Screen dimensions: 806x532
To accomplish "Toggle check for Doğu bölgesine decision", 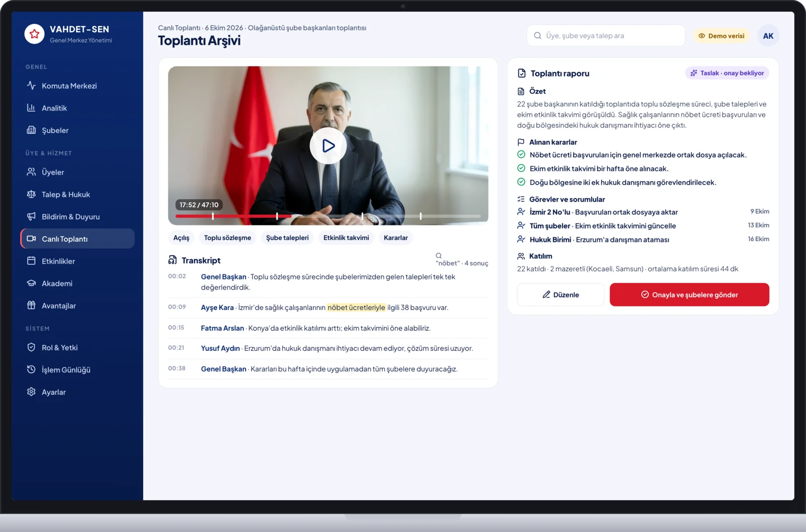I will coord(521,182).
